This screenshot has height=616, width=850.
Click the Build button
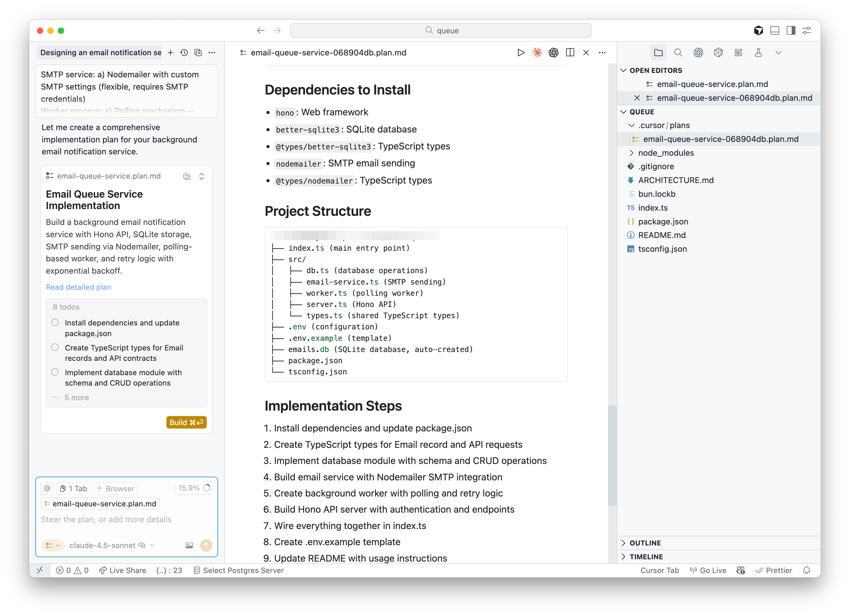click(186, 422)
